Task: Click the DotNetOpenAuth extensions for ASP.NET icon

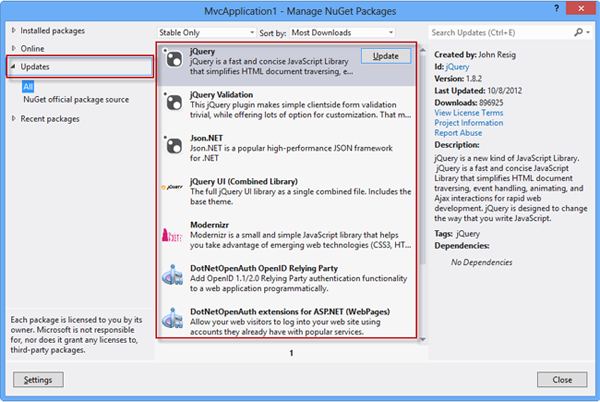Action: (172, 318)
